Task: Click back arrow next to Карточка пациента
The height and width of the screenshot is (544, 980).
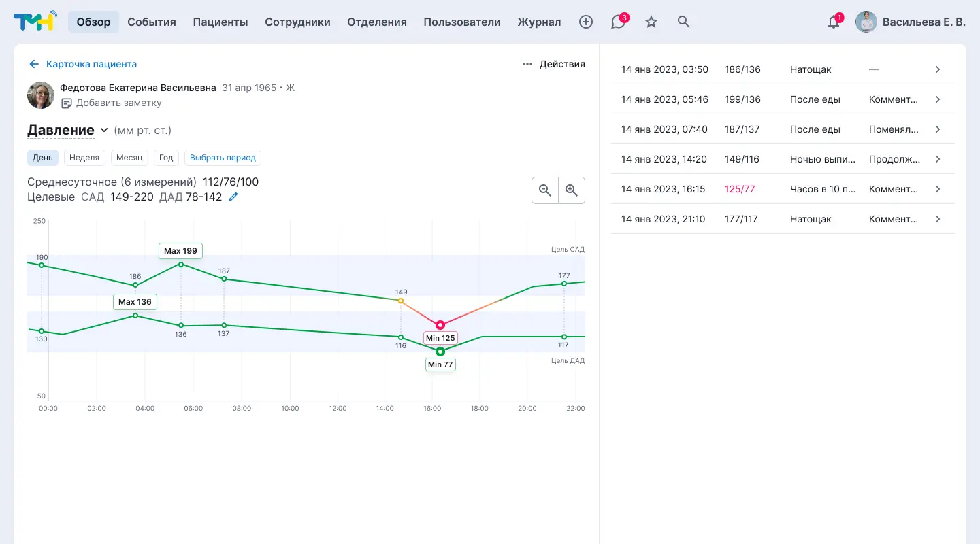Action: pyautogui.click(x=33, y=64)
